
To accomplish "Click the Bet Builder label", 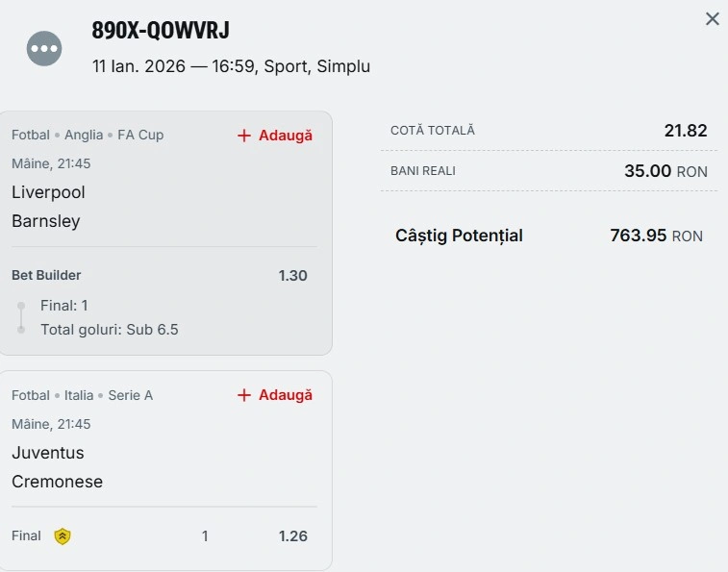I will [x=46, y=276].
